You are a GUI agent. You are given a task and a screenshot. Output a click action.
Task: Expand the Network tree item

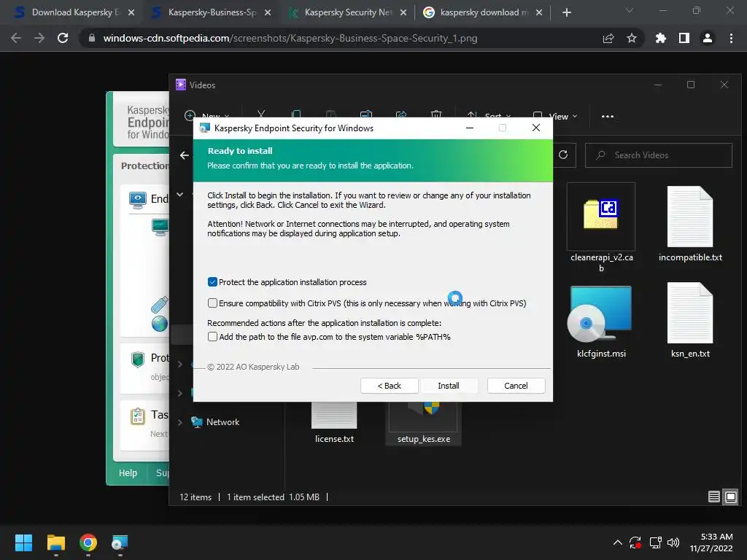tap(180, 422)
